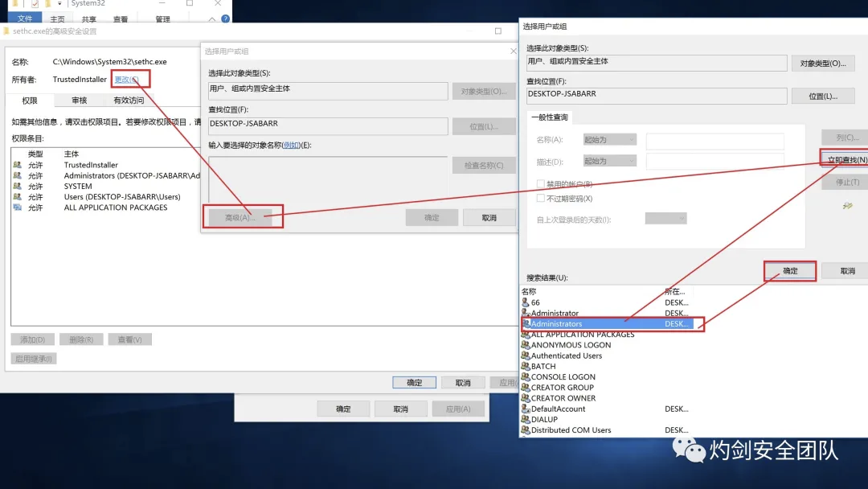
Task: Click 对象类型(O)... in middle dialog
Action: coord(484,92)
